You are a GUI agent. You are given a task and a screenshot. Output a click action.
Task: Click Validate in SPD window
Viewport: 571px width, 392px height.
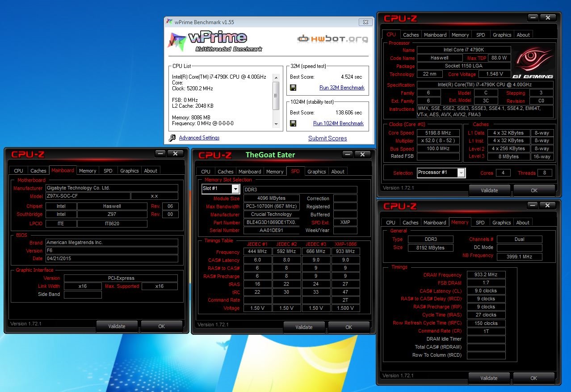[304, 327]
